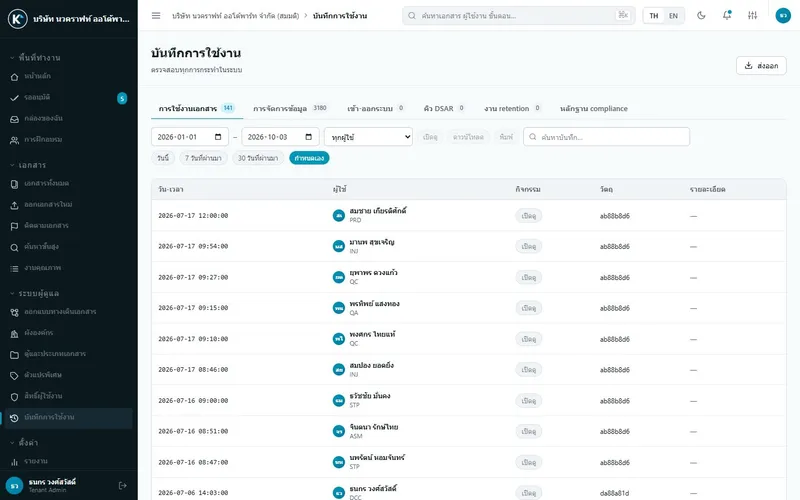800x500 pixels.
Task: Sort by the user (ผู้ใช้) column header
Action: (x=339, y=189)
